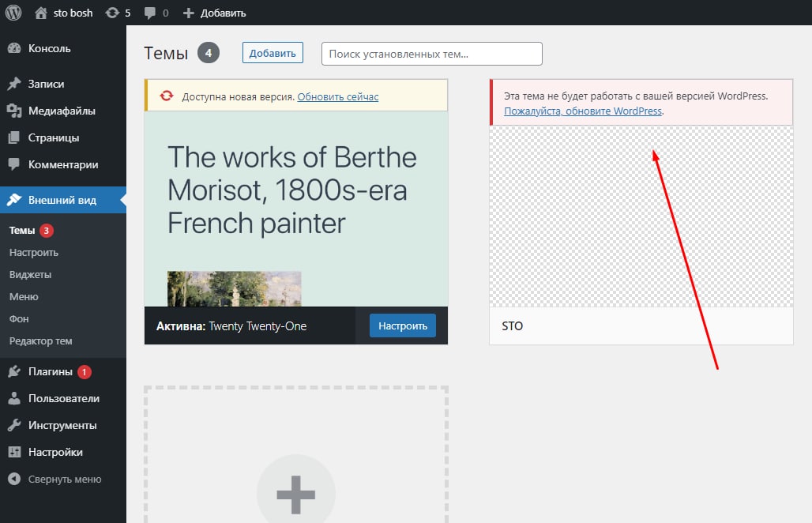Viewport: 812px width, 523px height.
Task: Click the Свернуть меню collapse arrow icon
Action: point(14,479)
